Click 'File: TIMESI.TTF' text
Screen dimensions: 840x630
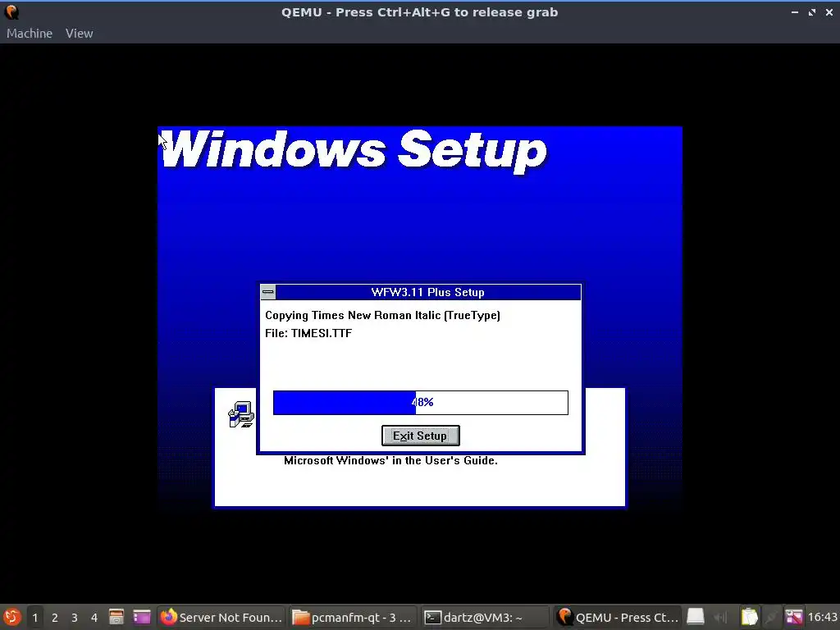(308, 333)
